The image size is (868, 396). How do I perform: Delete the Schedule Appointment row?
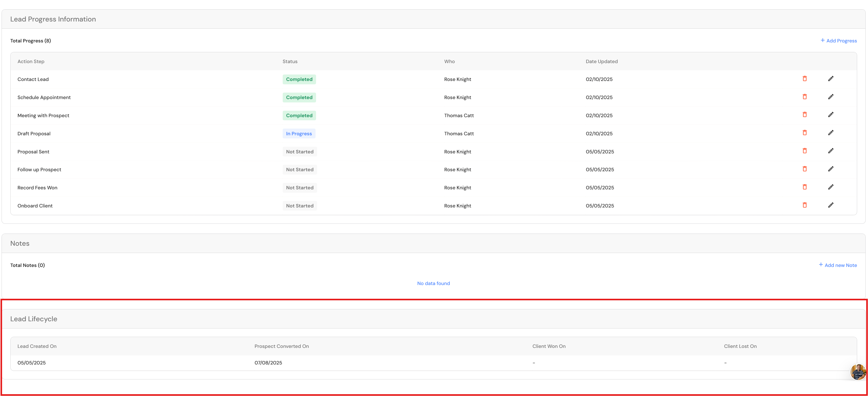coord(805,97)
